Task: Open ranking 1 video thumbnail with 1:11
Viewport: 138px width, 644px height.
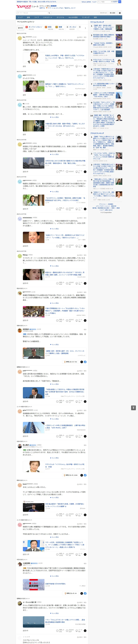Action: pos(119,28)
